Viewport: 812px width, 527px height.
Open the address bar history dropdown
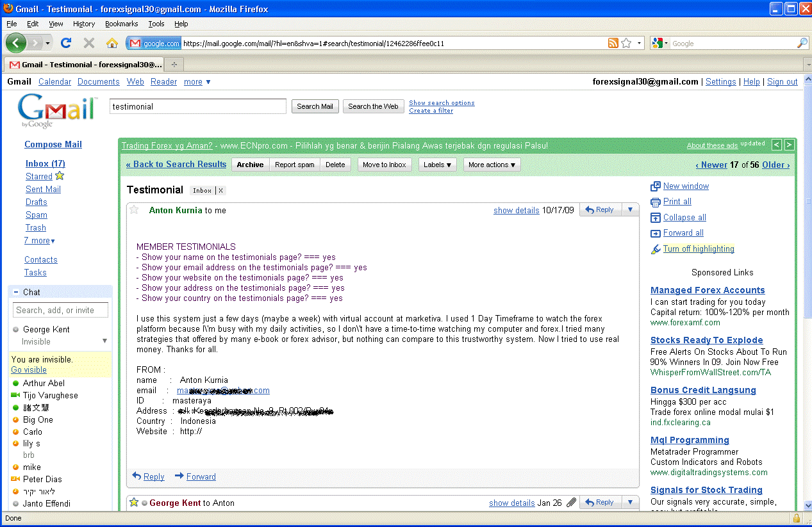pyautogui.click(x=640, y=44)
